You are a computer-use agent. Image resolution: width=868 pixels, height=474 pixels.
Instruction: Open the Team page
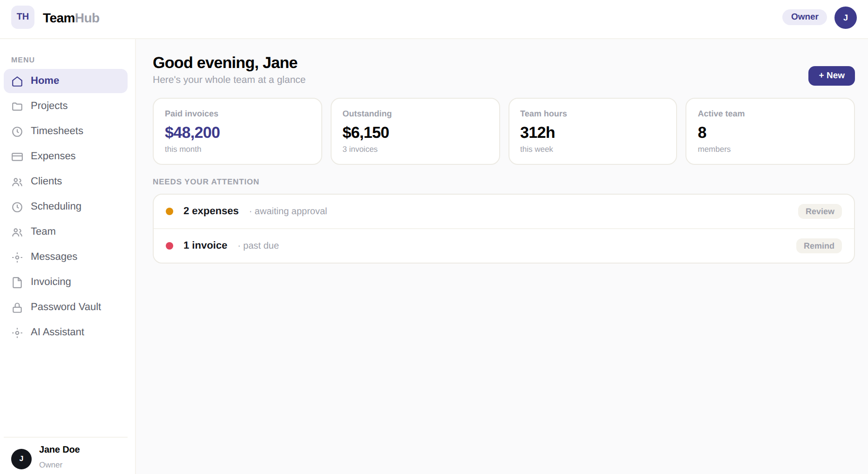click(x=66, y=232)
